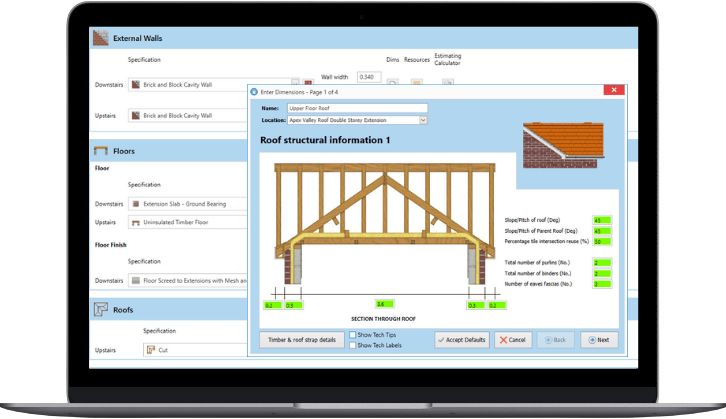Click the Uninsulated Timber Floor icon
The height and width of the screenshot is (419, 726).
(x=136, y=223)
